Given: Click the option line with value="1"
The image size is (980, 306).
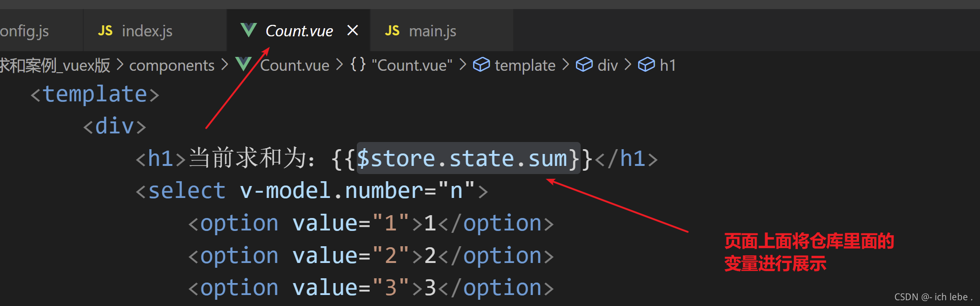Looking at the screenshot, I should (x=371, y=223).
